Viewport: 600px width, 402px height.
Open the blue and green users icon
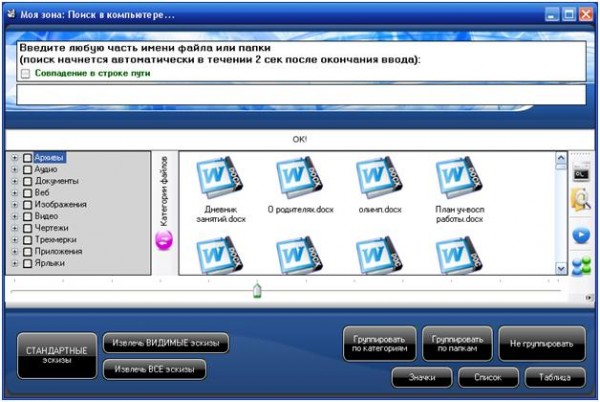click(x=581, y=266)
